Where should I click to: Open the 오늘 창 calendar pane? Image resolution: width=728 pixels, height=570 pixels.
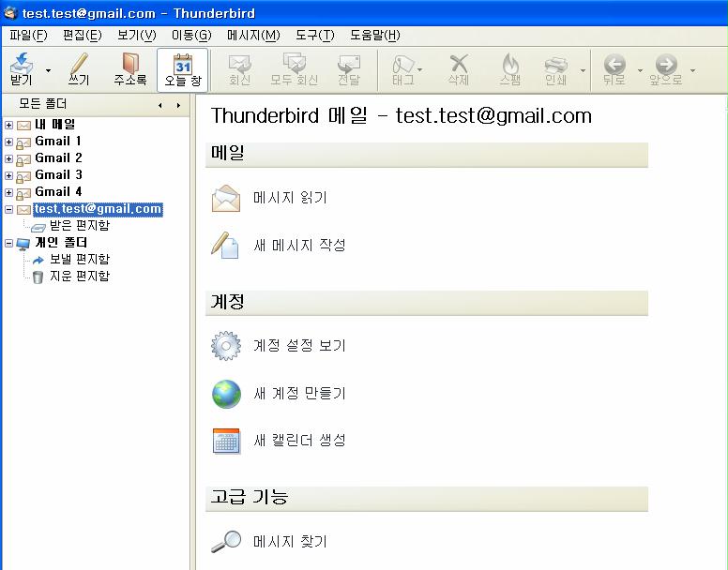[x=182, y=70]
